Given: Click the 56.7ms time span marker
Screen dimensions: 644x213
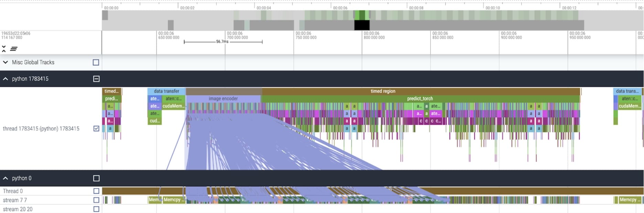Looking at the screenshot, I should pos(222,42).
